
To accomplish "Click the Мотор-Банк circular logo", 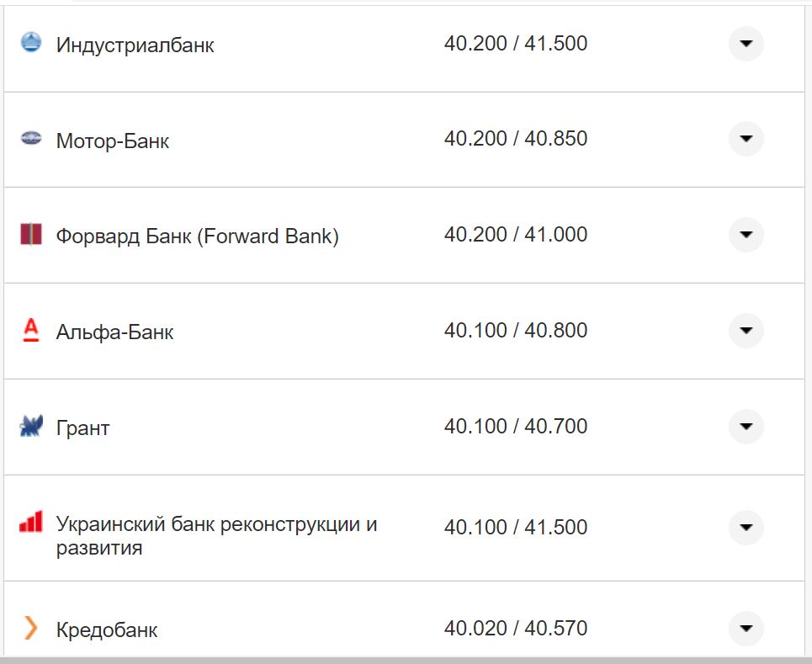I will pos(31,139).
